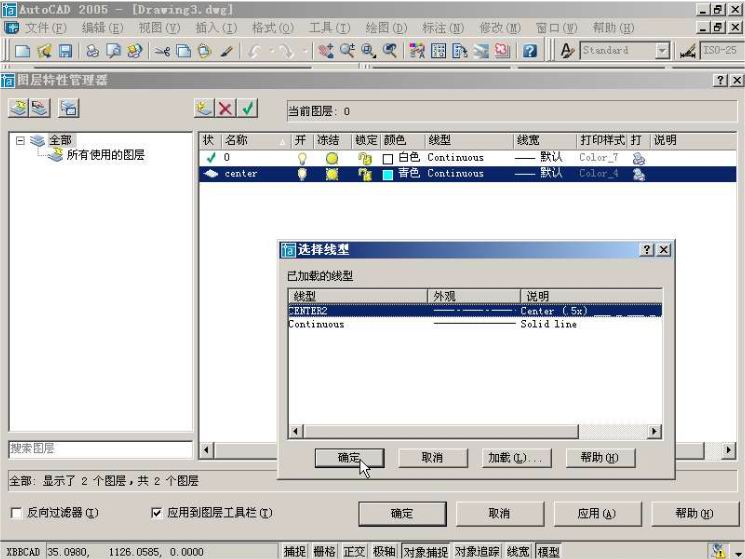The image size is (745, 559).
Task: Open the Tool Palettes icon
Action: click(x=459, y=50)
